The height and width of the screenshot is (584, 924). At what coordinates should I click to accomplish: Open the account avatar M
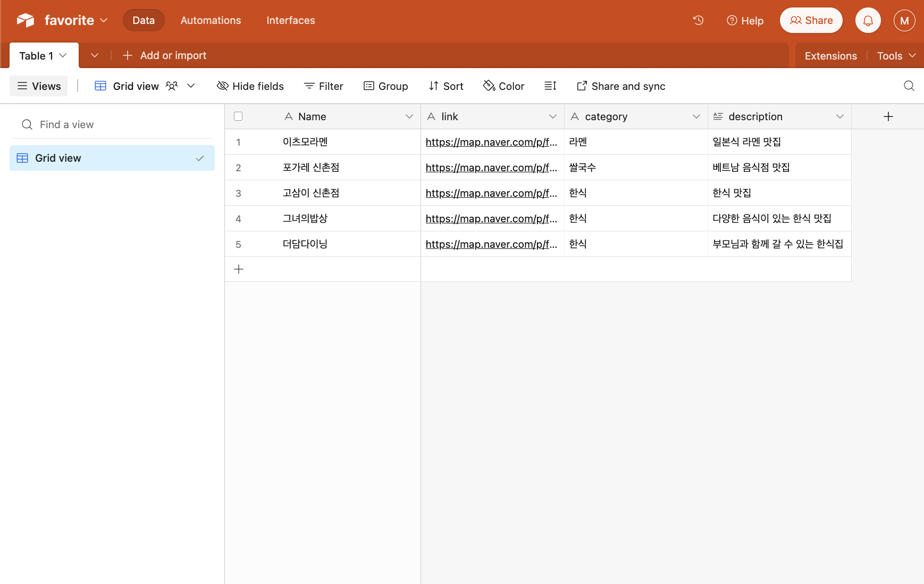(904, 20)
